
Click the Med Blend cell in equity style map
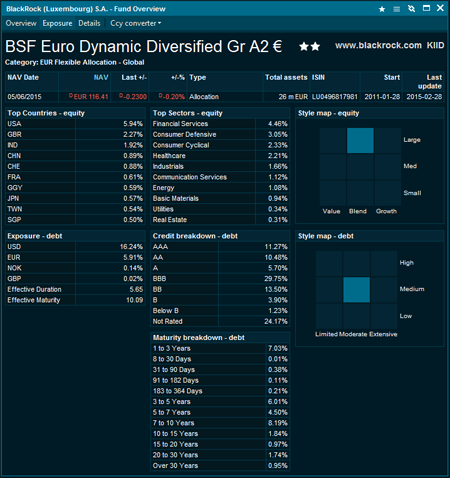(x=360, y=167)
